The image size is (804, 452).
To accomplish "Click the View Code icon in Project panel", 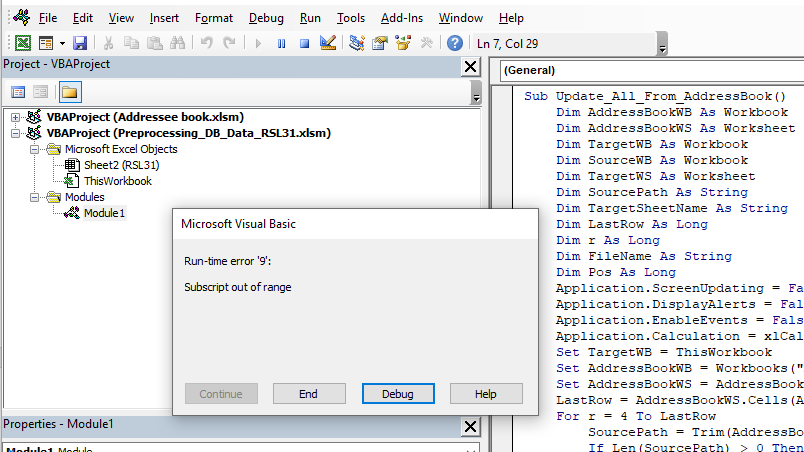I will (18, 92).
